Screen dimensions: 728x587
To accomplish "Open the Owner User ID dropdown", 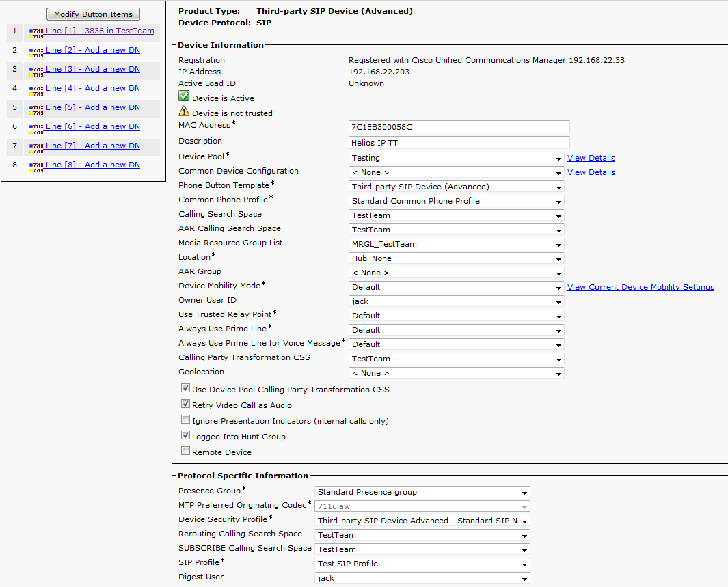I will click(456, 301).
